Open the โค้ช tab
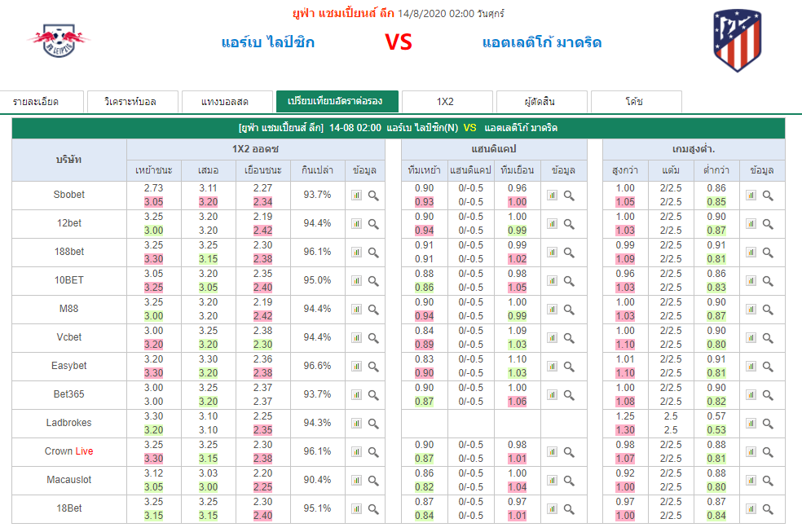 point(637,102)
